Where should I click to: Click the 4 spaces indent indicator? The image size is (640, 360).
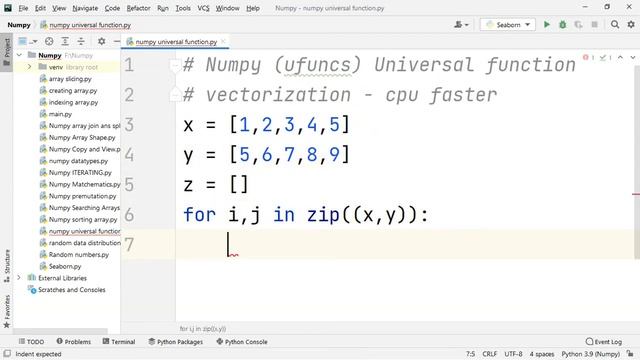click(x=542, y=354)
